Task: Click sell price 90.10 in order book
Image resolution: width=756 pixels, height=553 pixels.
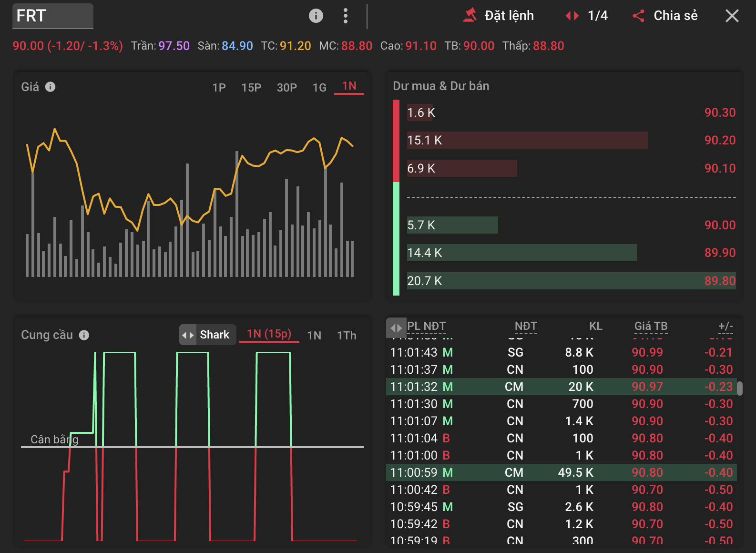Action: pyautogui.click(x=720, y=168)
